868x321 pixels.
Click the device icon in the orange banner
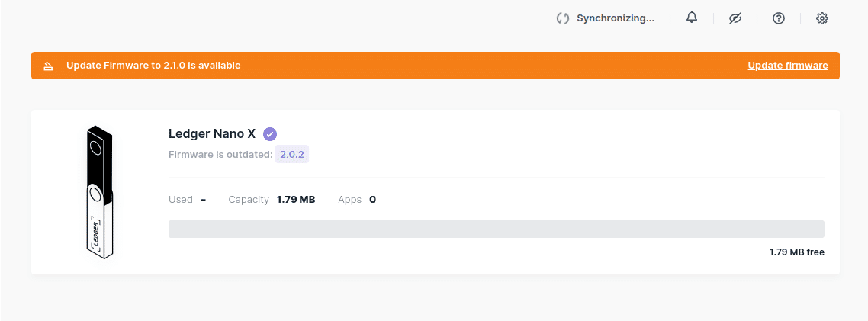pos(48,66)
